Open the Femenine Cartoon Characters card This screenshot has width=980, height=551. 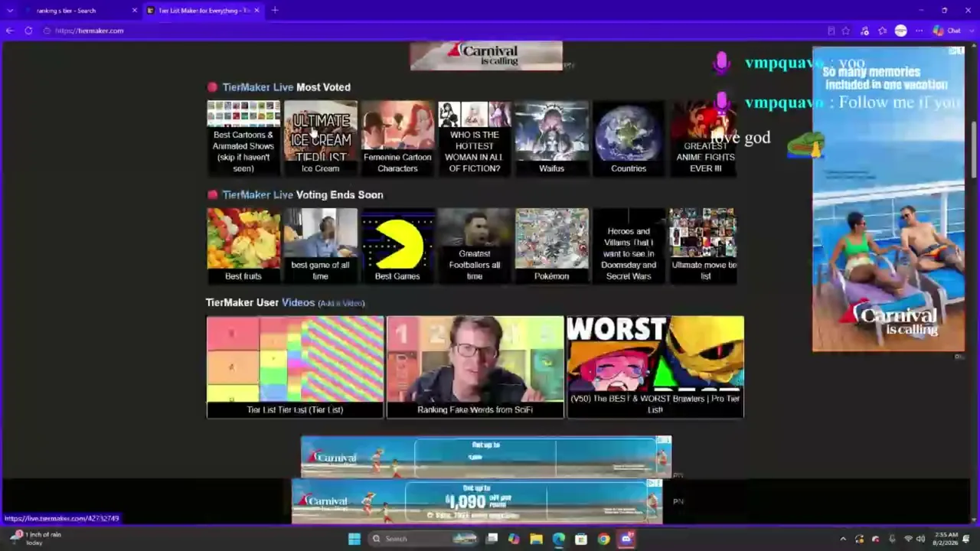397,138
